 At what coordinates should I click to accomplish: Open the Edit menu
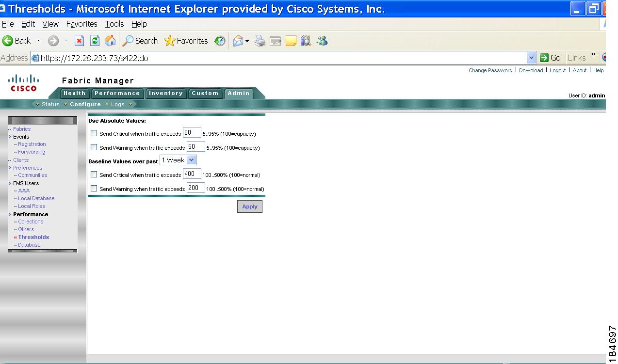tap(28, 24)
